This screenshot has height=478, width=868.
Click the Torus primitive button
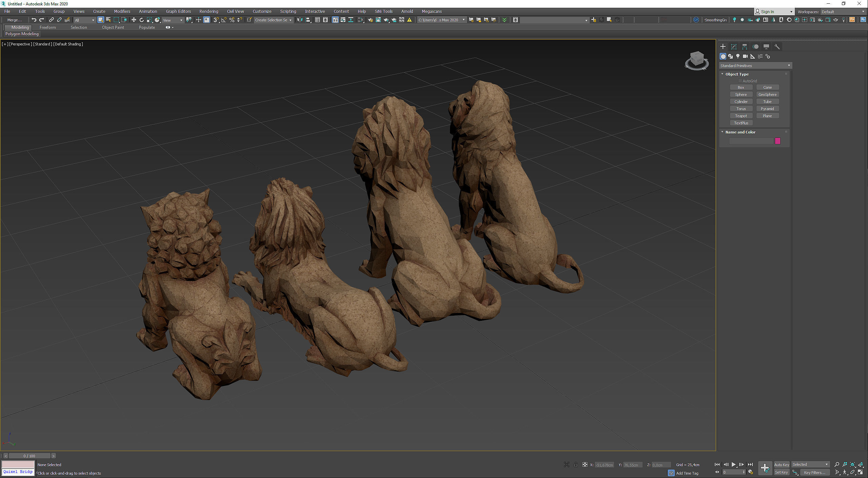pos(741,109)
